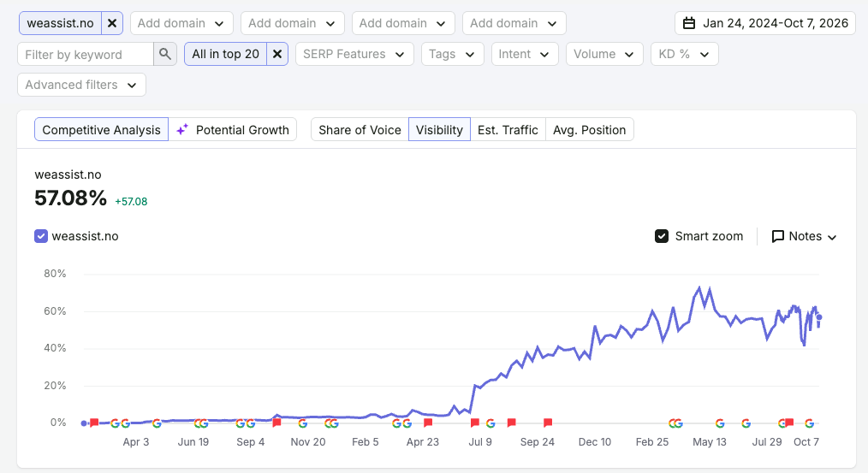Click the 80% y-axis label
Viewport: 868px width, 473px height.
click(x=55, y=274)
